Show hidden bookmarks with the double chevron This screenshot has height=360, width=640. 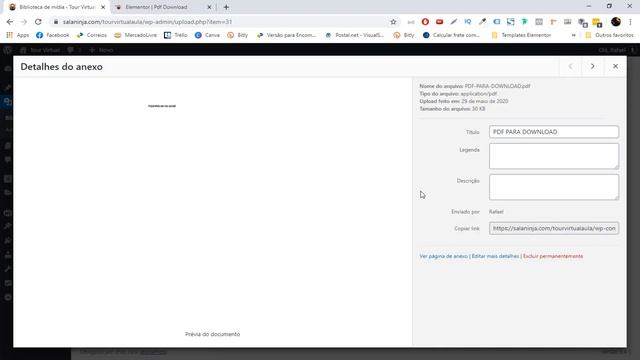[x=573, y=35]
